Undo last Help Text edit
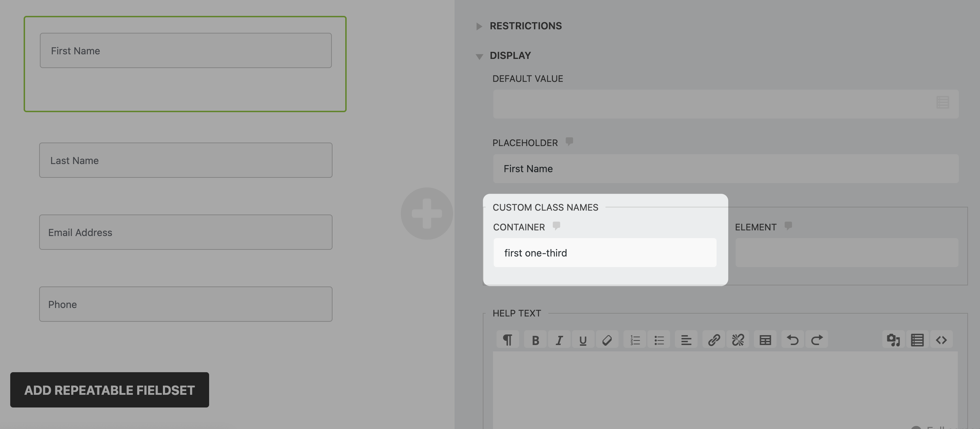 792,339
